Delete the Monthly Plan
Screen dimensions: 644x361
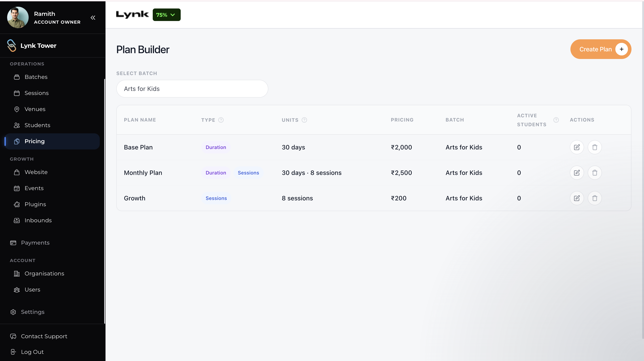pyautogui.click(x=595, y=173)
